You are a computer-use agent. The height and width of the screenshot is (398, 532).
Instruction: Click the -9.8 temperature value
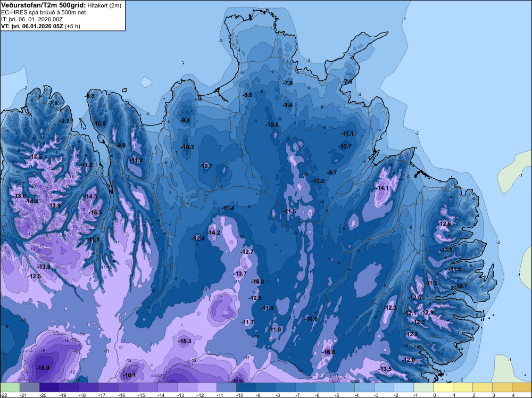point(120,145)
